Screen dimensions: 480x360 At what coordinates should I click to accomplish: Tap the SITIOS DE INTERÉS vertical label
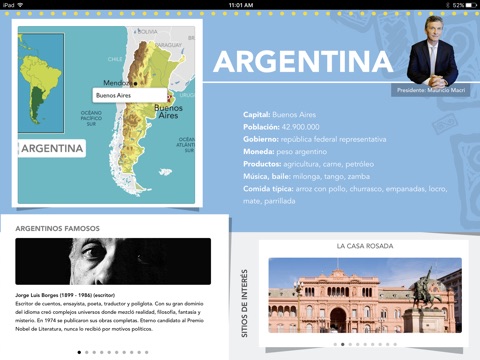pos(244,303)
